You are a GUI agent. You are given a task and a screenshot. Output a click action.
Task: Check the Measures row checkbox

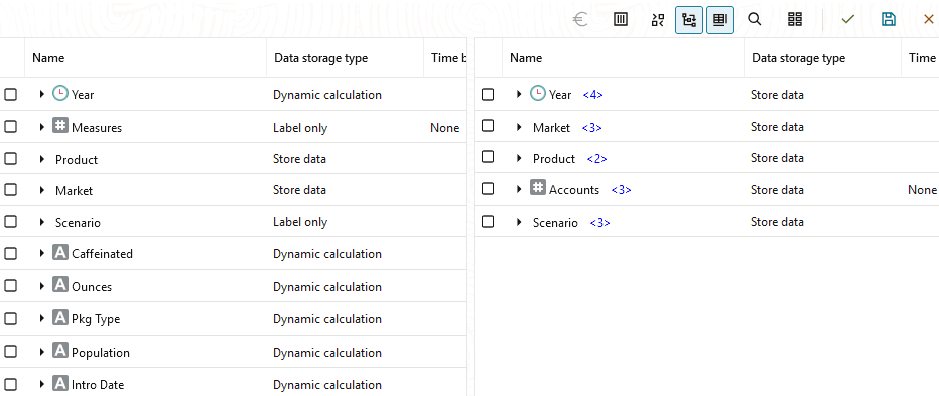(x=10, y=126)
